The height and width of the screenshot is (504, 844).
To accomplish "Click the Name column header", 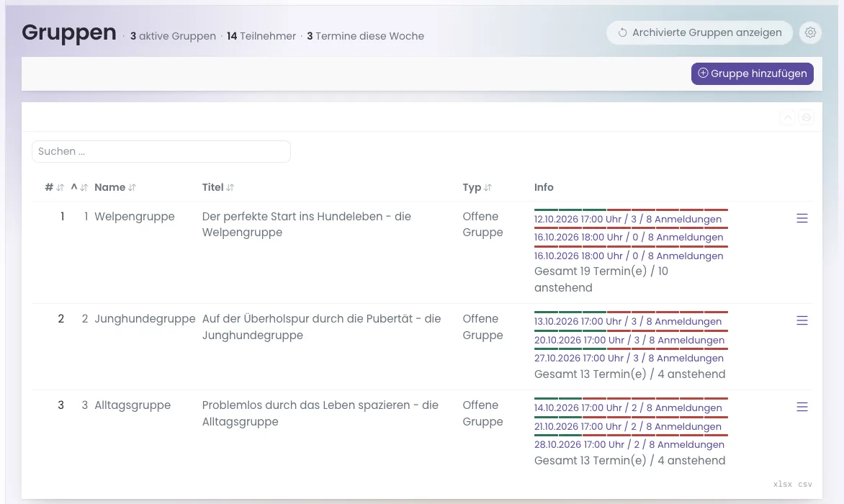I will pyautogui.click(x=109, y=188).
